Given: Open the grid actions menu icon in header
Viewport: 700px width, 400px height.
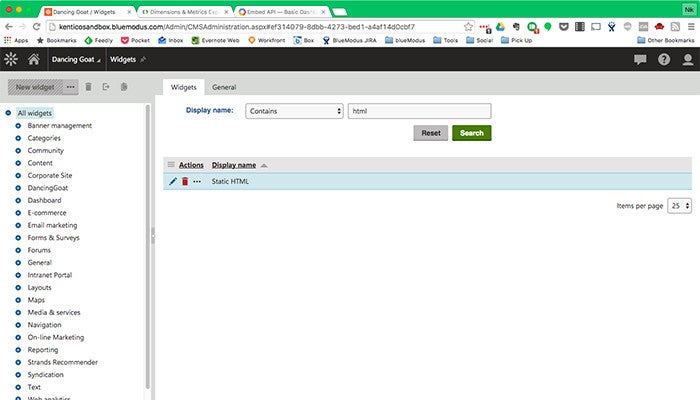Looking at the screenshot, I should (x=171, y=165).
